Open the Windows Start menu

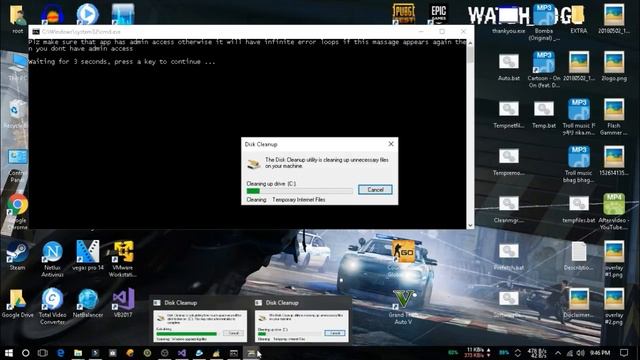point(9,353)
